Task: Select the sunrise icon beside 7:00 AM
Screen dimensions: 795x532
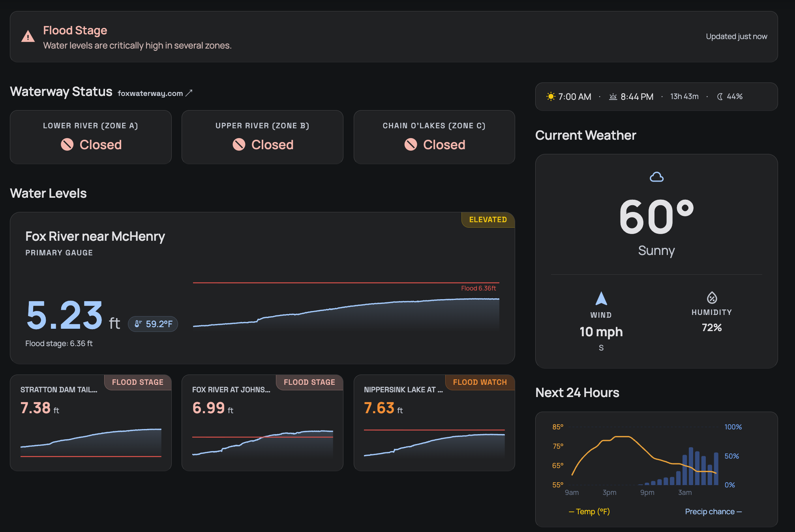Action: (550, 96)
